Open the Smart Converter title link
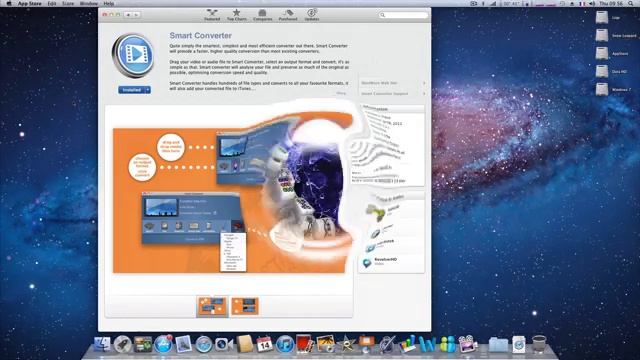640x360 pixels. click(200, 36)
